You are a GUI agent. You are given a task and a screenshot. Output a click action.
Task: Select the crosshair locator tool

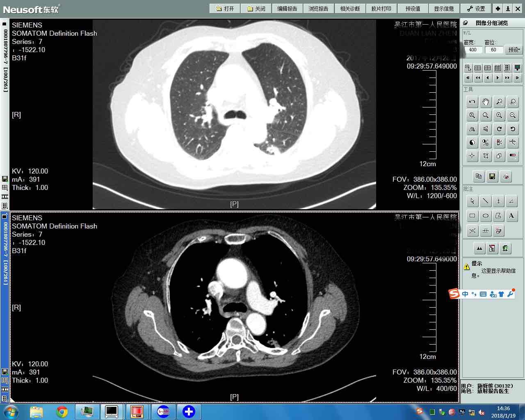[472, 156]
